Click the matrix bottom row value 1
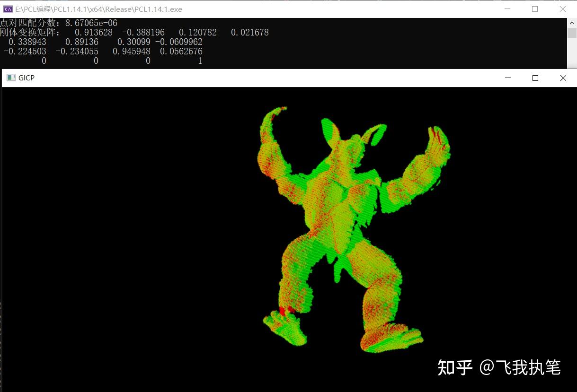The width and height of the screenshot is (577, 392). pos(199,61)
